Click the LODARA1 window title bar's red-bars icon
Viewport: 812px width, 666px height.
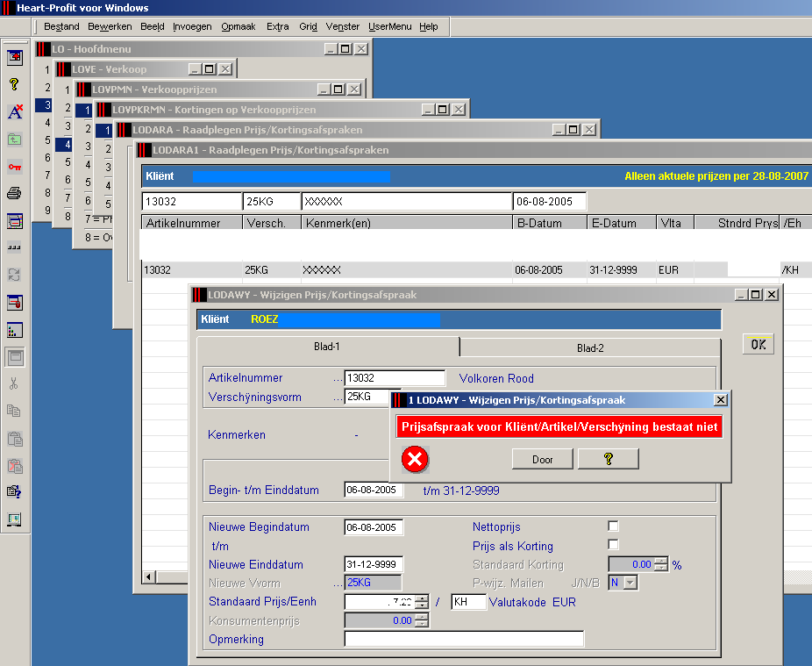[144, 150]
